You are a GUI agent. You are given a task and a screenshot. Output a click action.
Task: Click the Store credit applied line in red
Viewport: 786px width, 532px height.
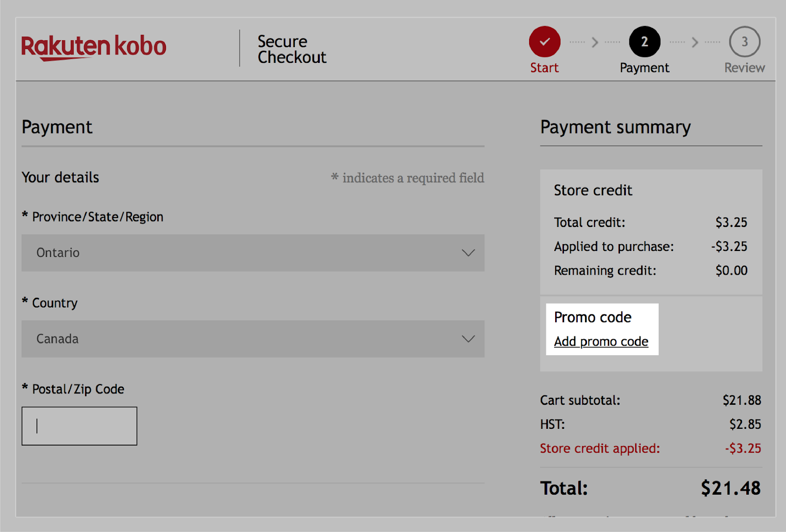[x=600, y=448]
